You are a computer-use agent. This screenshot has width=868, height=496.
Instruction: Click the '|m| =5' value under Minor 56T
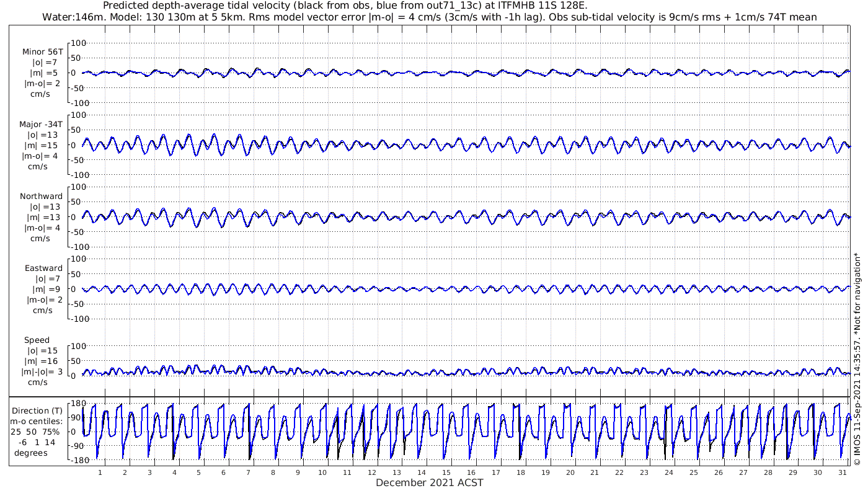(43, 73)
